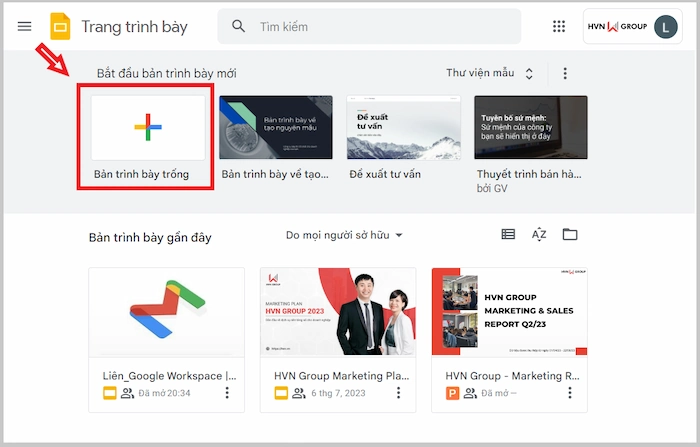Click the HVN Group - Marketing R... title
The width and height of the screenshot is (700, 447).
click(512, 376)
